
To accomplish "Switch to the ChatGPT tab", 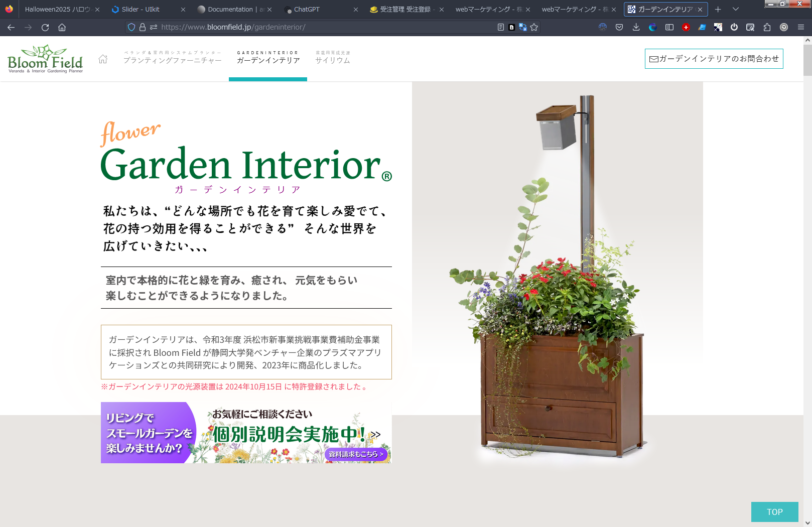I will click(x=307, y=9).
